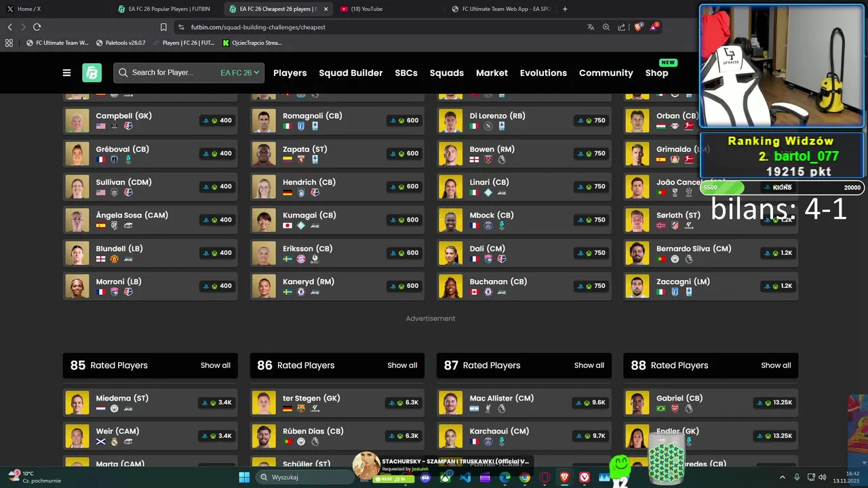This screenshot has height=488, width=868.
Task: Open the Players menu on FUTBIN
Action: pos(290,73)
